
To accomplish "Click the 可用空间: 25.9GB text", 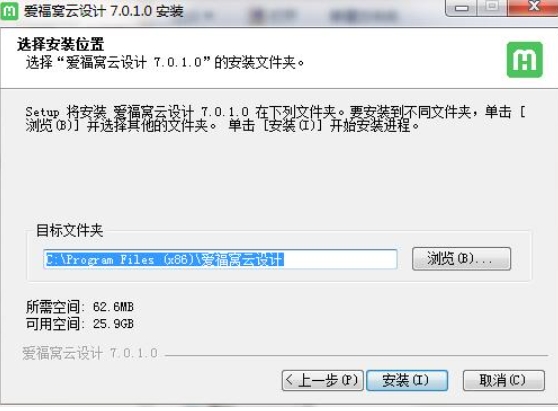I will [80, 323].
